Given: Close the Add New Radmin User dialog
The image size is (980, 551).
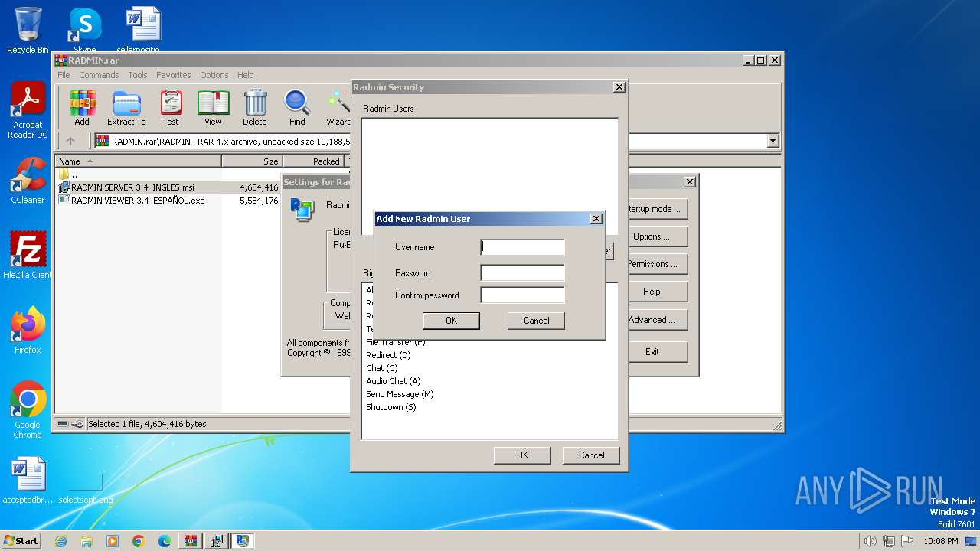Looking at the screenshot, I should (596, 219).
